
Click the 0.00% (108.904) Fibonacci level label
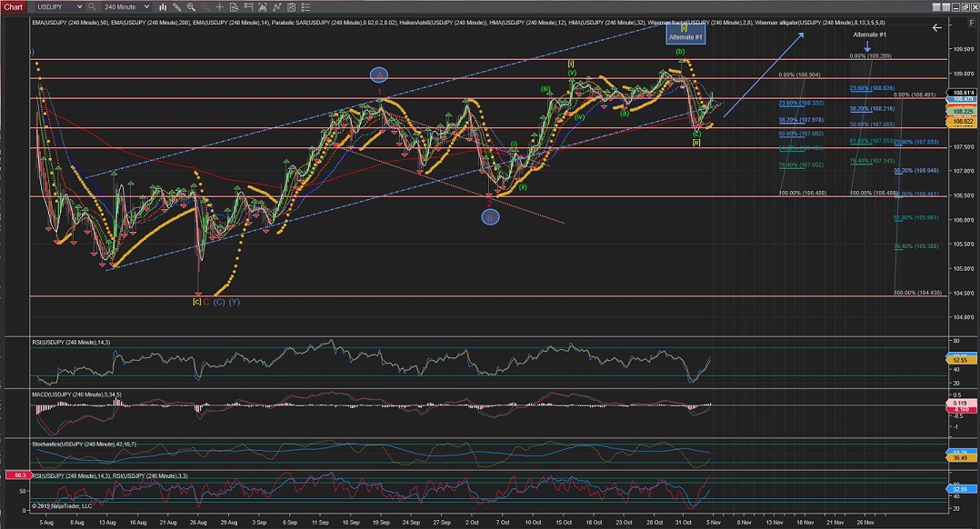click(799, 75)
